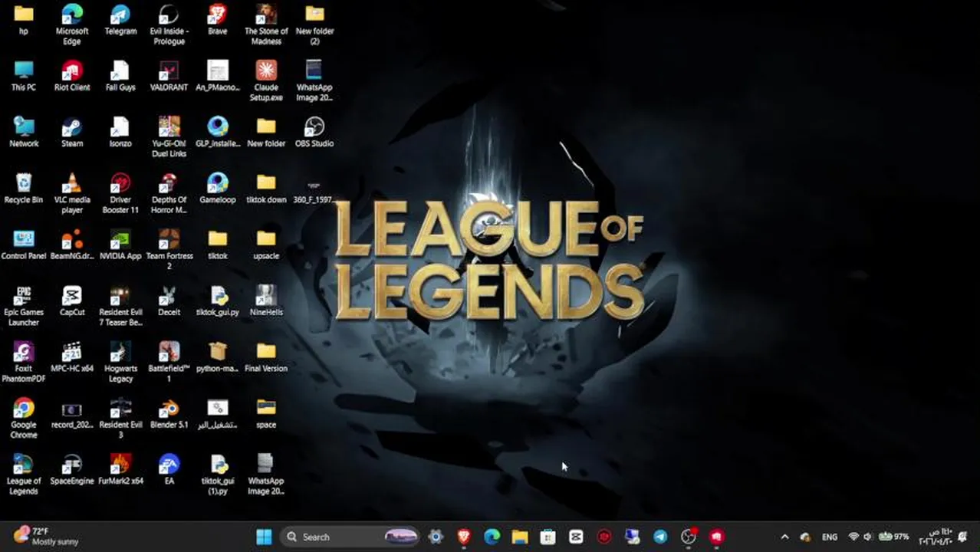Open the New folder (2) icon
The height and width of the screenshot is (552, 980).
point(314,25)
